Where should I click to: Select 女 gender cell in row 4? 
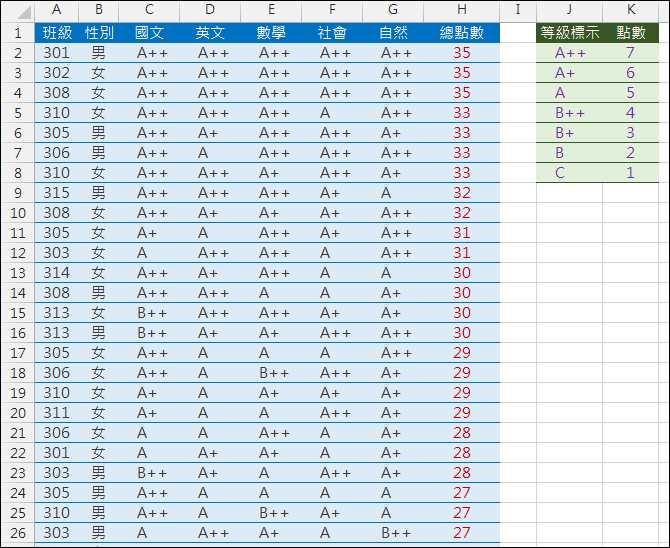click(x=99, y=93)
